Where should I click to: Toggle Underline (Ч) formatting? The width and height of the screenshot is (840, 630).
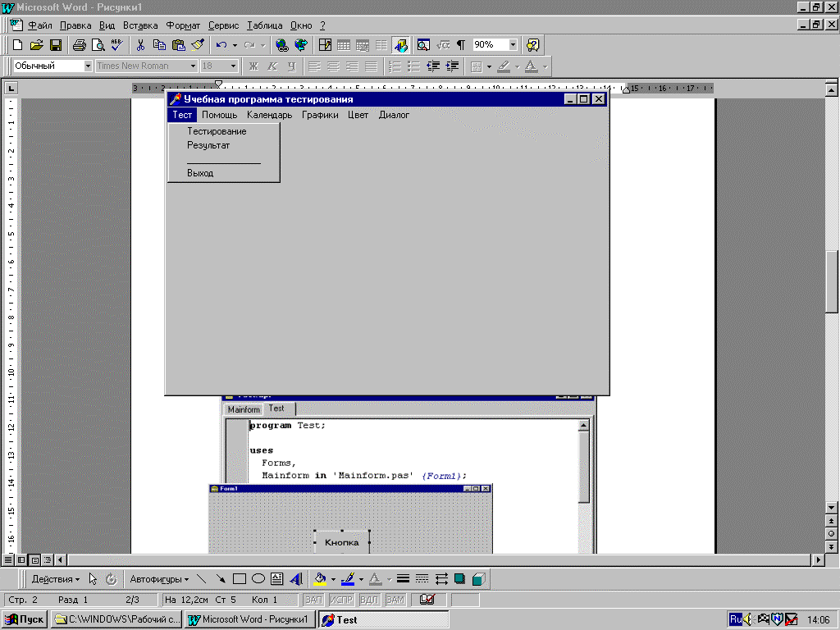[291, 66]
